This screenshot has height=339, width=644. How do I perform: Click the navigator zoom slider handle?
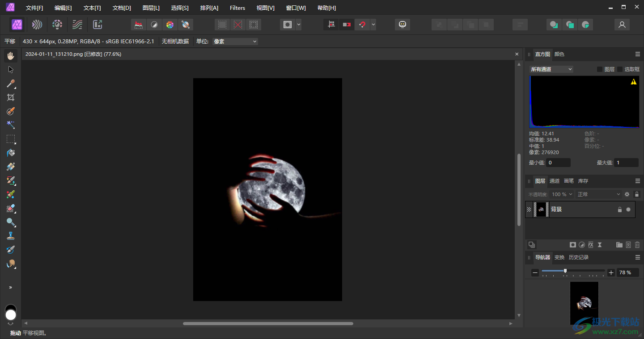pyautogui.click(x=565, y=271)
